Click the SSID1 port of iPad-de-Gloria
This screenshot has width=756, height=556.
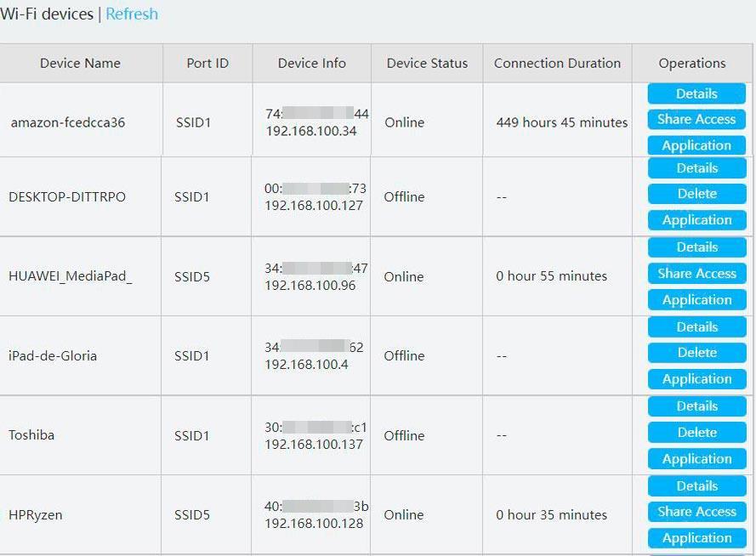tap(192, 355)
